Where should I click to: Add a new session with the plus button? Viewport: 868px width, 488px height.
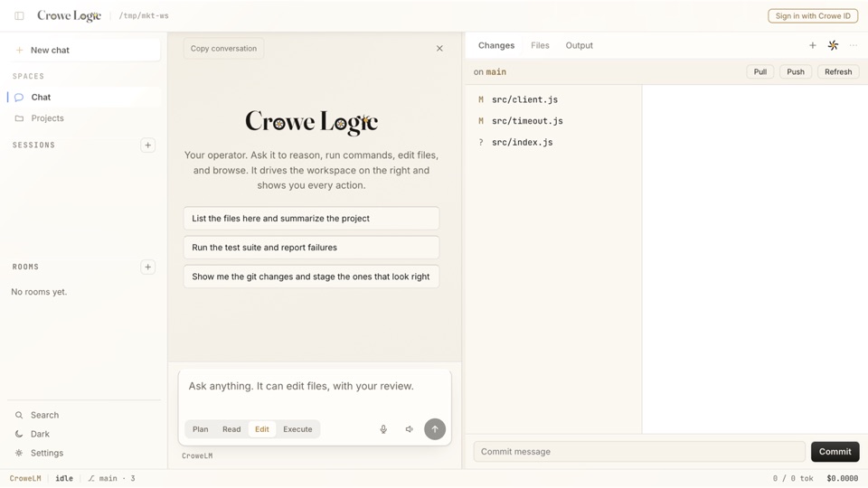(147, 145)
